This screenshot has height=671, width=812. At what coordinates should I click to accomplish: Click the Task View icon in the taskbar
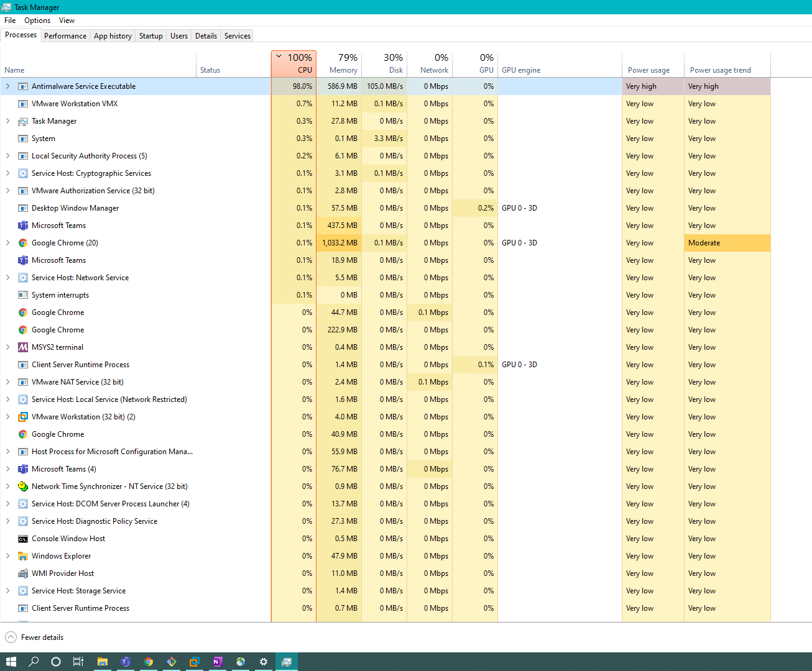click(x=78, y=662)
